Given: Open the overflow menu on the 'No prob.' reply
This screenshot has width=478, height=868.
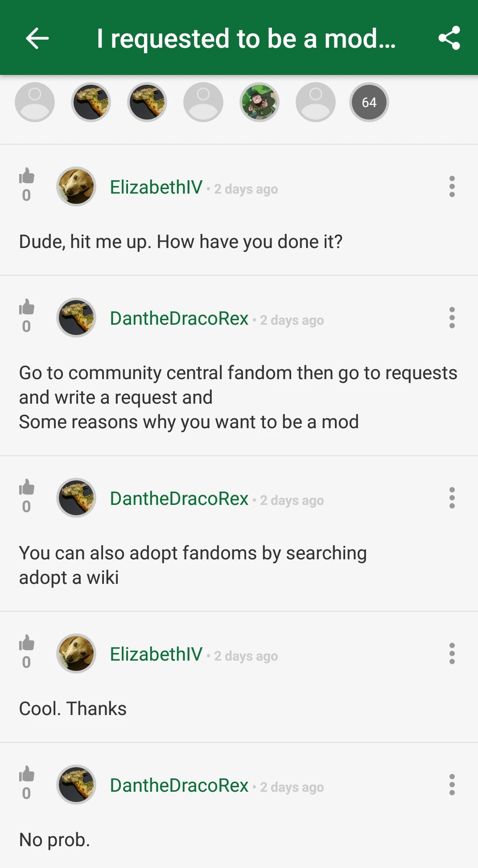Looking at the screenshot, I should (452, 785).
